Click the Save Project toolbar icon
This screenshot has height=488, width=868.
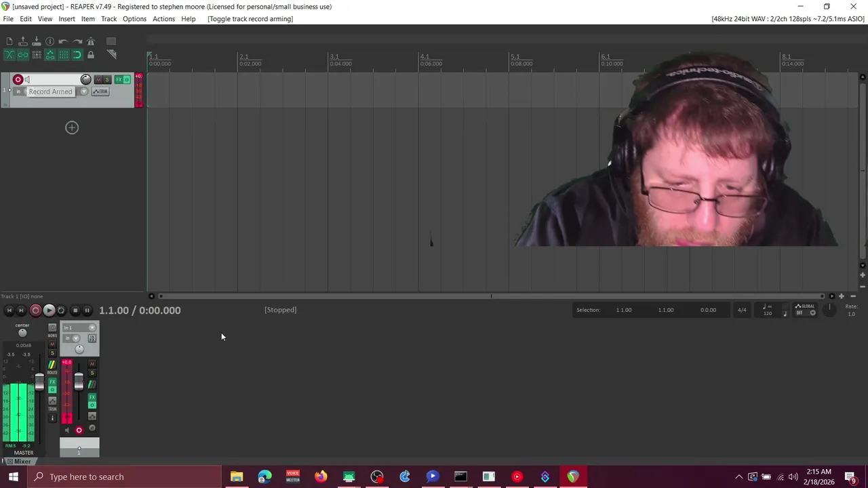point(37,41)
